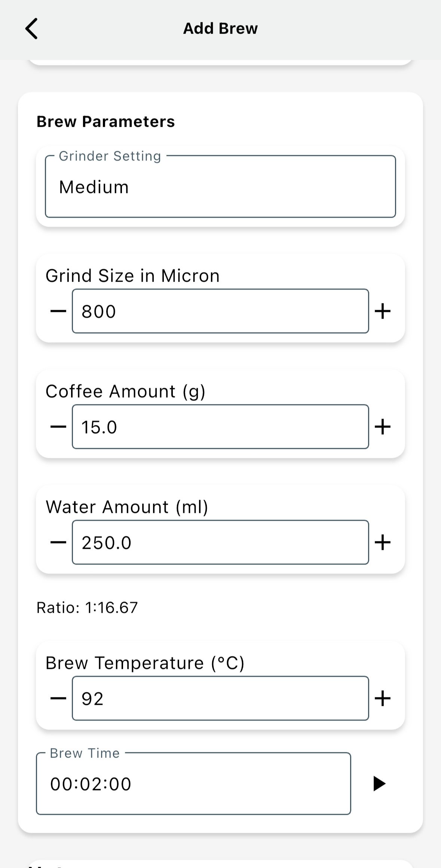Viewport: 441px width, 868px height.
Task: Tap the back arrow icon
Action: click(31, 28)
